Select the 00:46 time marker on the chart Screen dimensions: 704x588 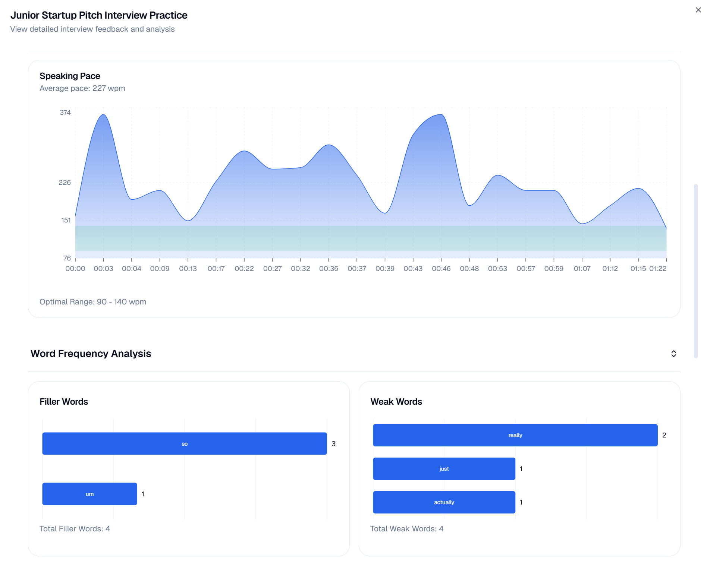[442, 268]
